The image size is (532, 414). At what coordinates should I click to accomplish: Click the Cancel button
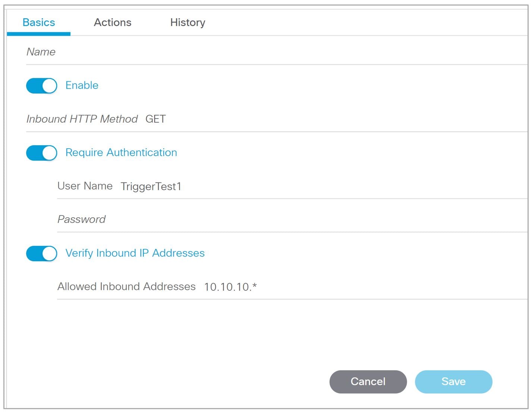[368, 382]
